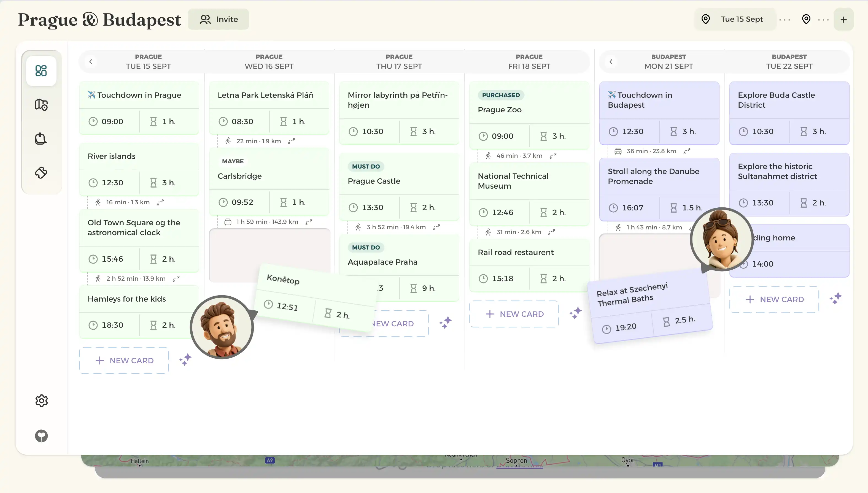
Task: Click the MUST DO tag on Prague Castle
Action: point(366,167)
